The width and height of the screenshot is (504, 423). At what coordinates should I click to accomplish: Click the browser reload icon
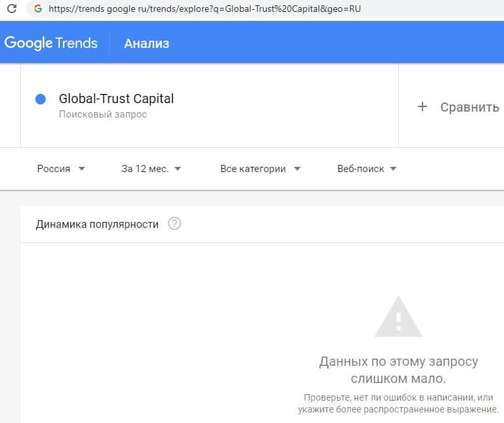coord(11,9)
